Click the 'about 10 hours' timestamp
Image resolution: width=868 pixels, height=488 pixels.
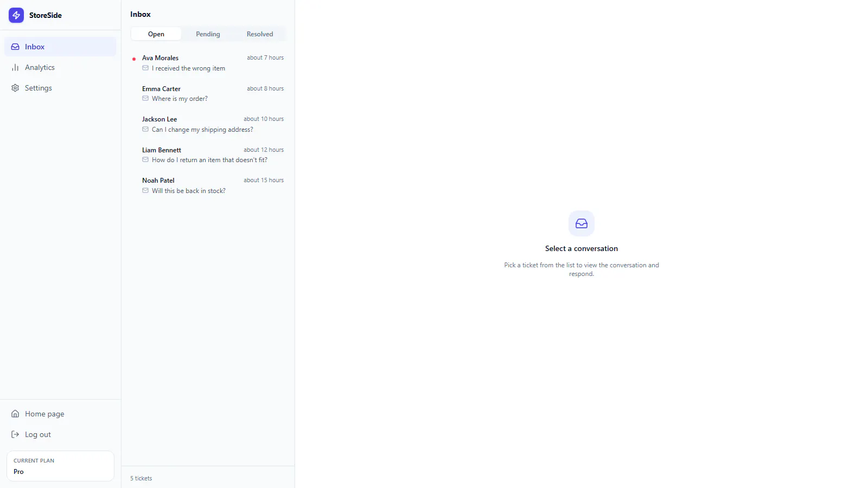point(264,119)
